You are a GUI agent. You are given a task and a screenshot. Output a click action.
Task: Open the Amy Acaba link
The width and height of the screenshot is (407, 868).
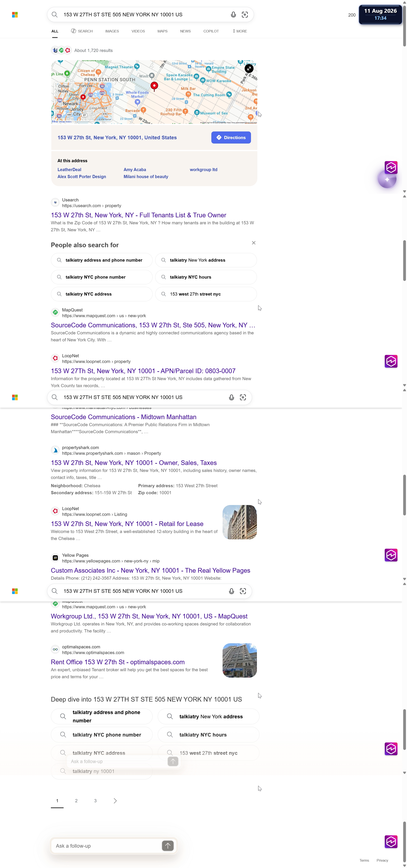click(x=135, y=169)
